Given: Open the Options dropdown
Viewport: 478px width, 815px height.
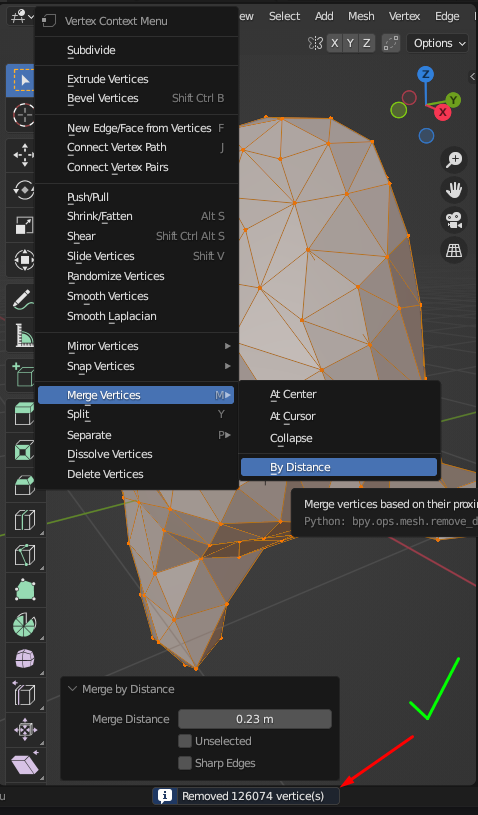Looking at the screenshot, I should [440, 43].
